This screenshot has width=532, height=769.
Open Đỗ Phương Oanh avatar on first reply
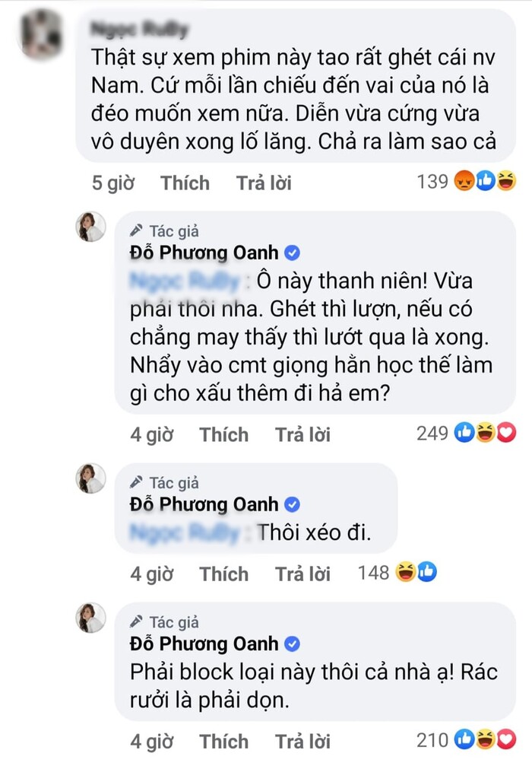pos(90,226)
